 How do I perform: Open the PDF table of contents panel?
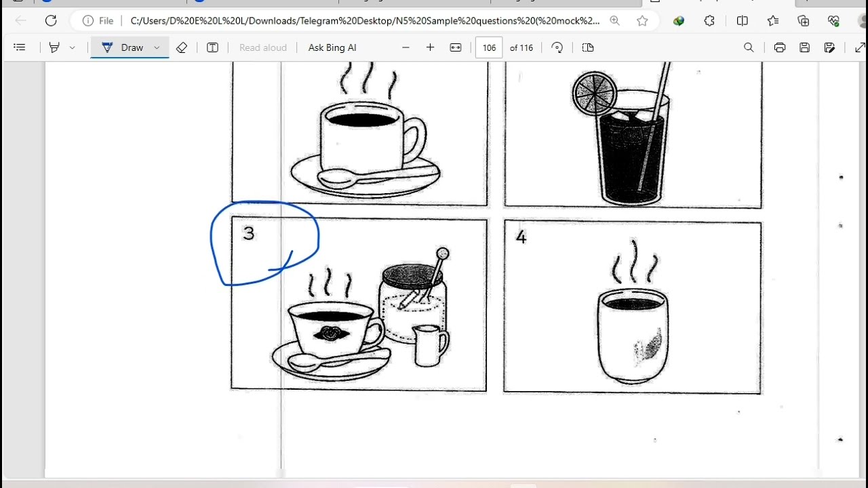tap(20, 47)
